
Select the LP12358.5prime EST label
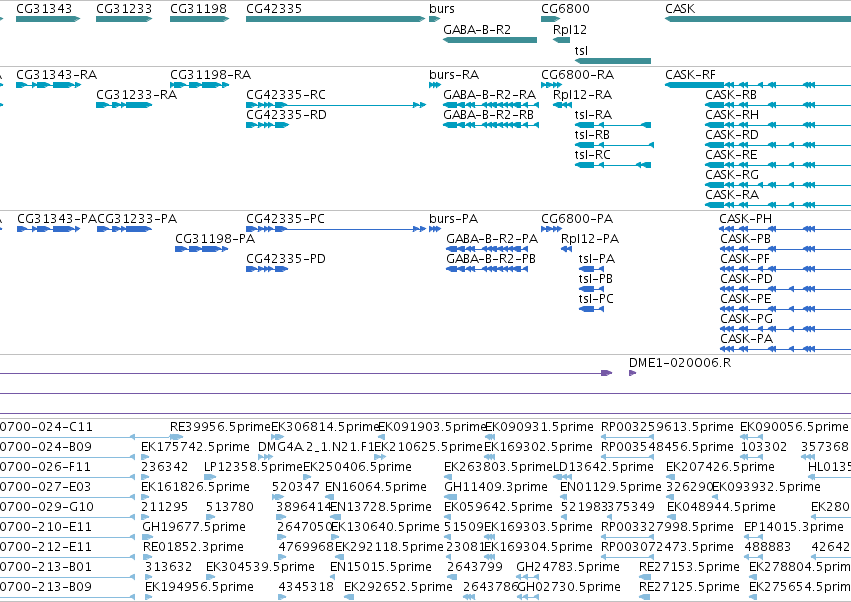253,467
